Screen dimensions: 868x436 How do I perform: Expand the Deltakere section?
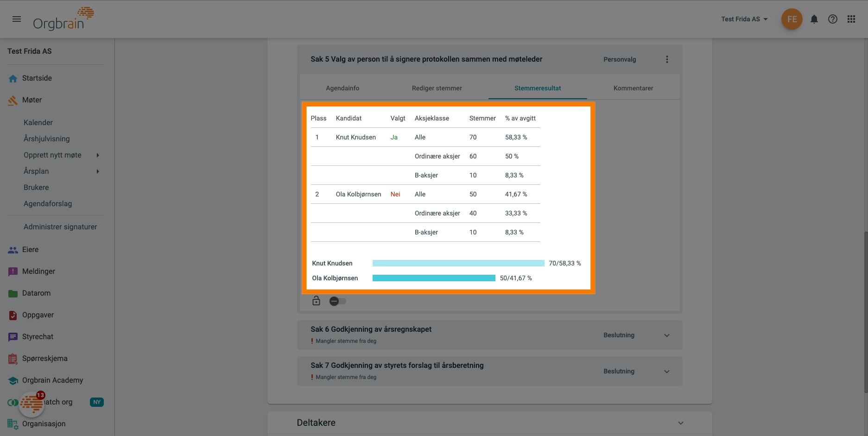coord(681,423)
